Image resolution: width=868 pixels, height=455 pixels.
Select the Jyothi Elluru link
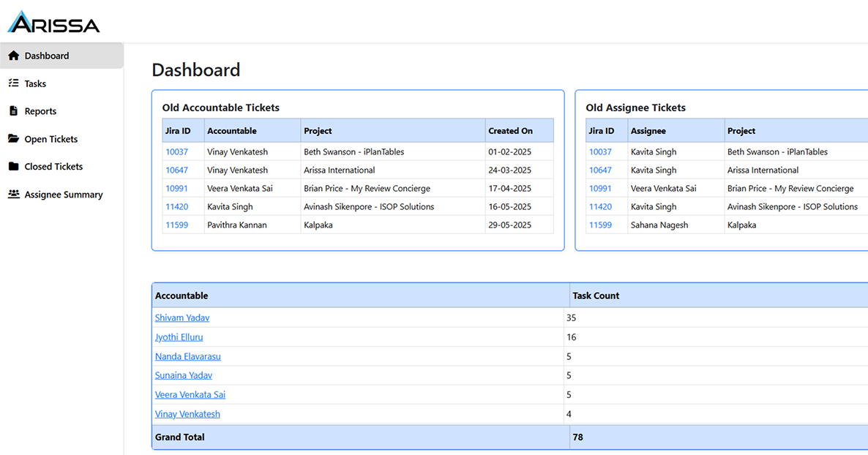point(179,337)
